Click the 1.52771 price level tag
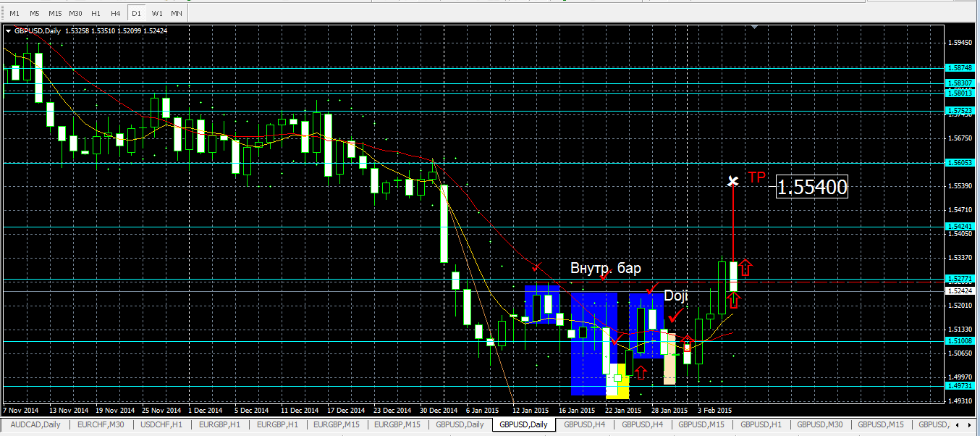Viewport: 980px width, 436px height. [960, 279]
